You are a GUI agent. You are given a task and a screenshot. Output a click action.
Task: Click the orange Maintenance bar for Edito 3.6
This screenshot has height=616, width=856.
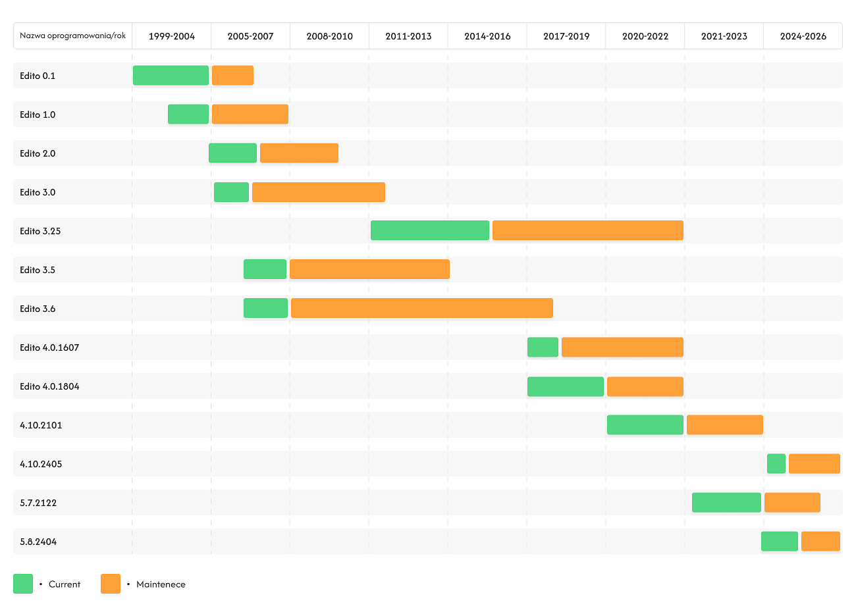(422, 309)
